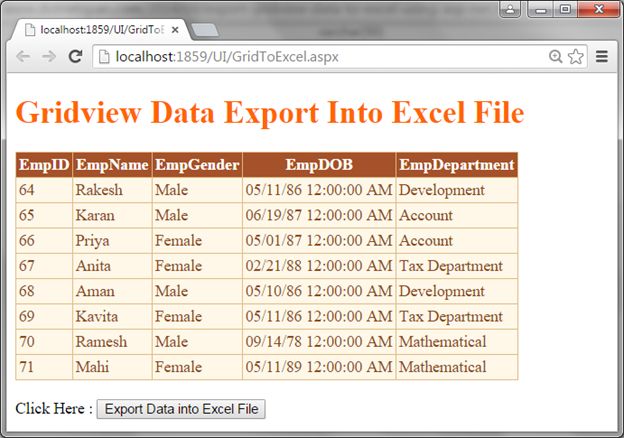The width and height of the screenshot is (624, 438).
Task: Click the user profile button in title bar
Action: 510,10
